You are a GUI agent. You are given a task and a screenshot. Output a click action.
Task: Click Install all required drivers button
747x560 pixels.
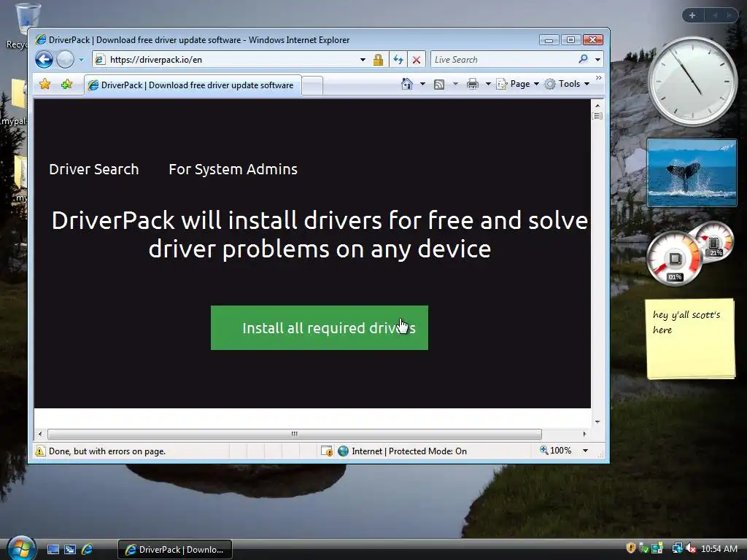[x=320, y=327]
